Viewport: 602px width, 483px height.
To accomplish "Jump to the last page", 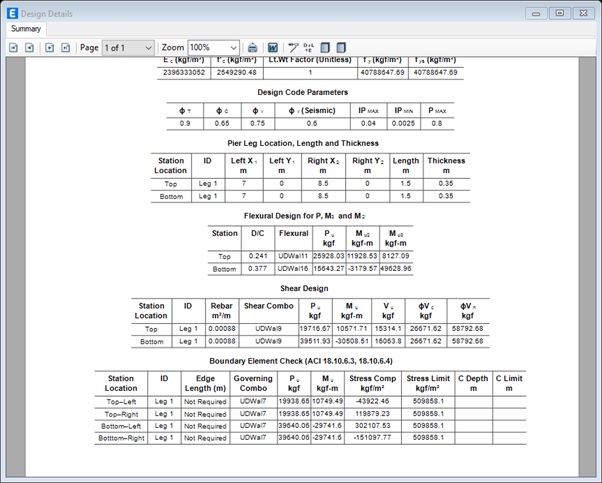I will [65, 48].
